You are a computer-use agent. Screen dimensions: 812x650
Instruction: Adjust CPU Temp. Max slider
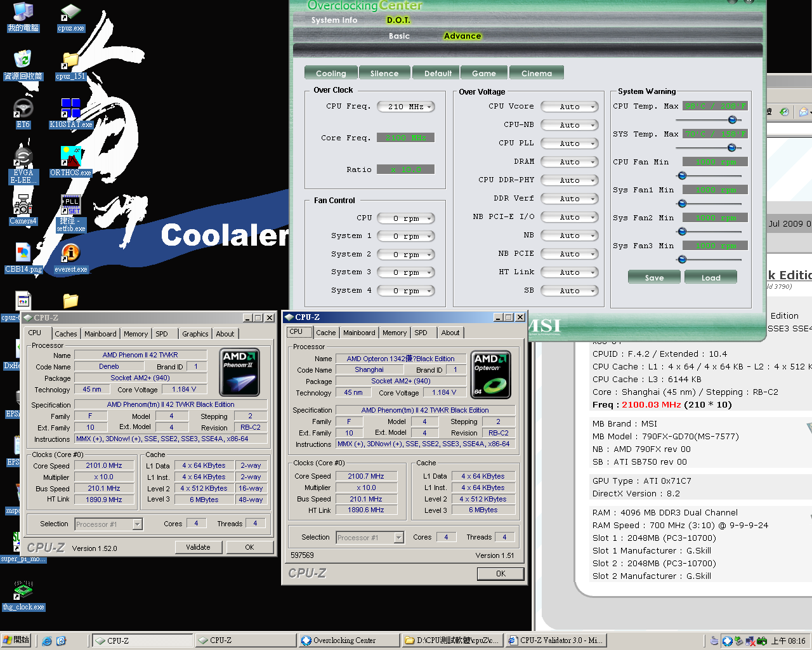pyautogui.click(x=732, y=120)
